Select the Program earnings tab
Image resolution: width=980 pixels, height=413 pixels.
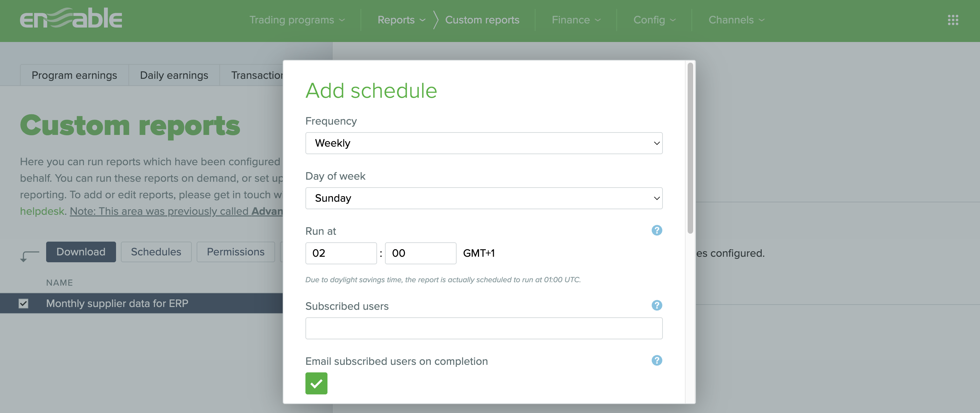coord(74,75)
